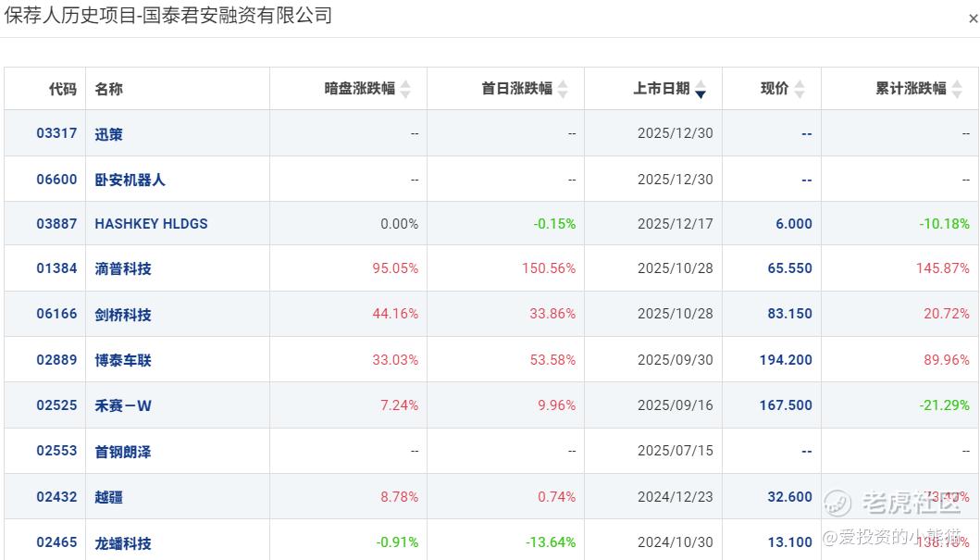Select 禾赛 grey-market gain 7.24%
Viewport: 980px width, 560px height.
click(x=400, y=405)
